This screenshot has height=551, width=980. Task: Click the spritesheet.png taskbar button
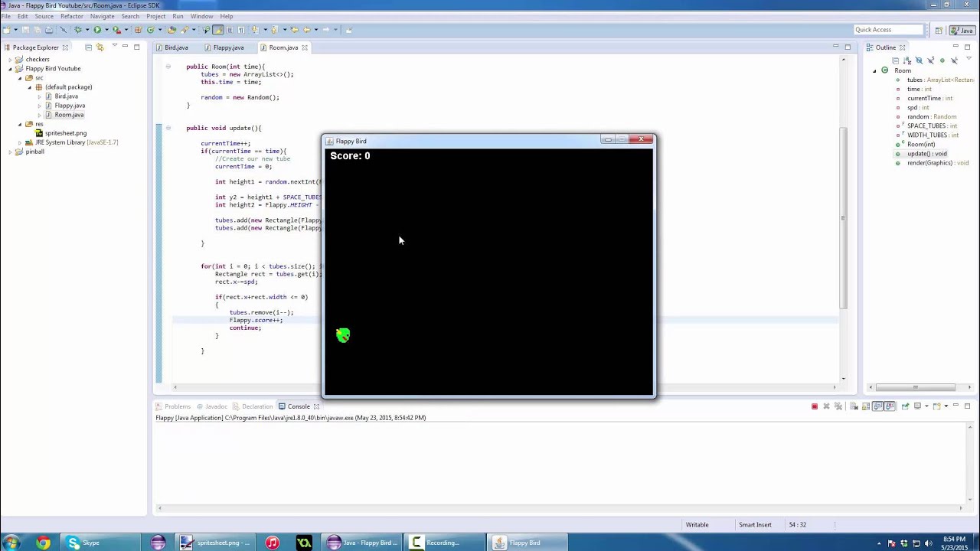coord(215,543)
